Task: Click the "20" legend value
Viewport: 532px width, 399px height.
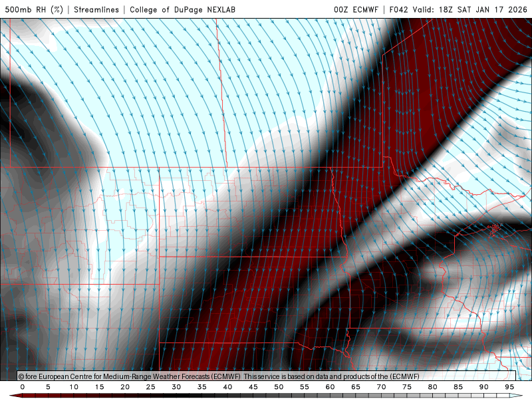Action: pyautogui.click(x=125, y=387)
